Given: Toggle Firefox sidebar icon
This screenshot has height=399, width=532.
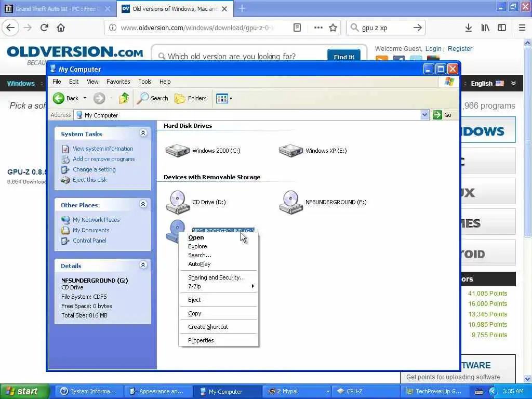Looking at the screenshot, I should coord(502,28).
